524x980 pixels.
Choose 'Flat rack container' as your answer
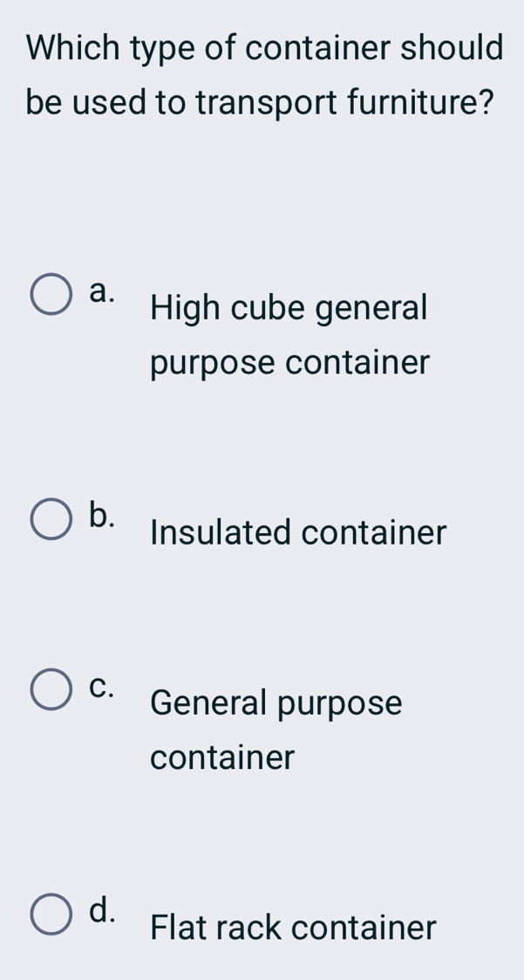pyautogui.click(x=291, y=928)
